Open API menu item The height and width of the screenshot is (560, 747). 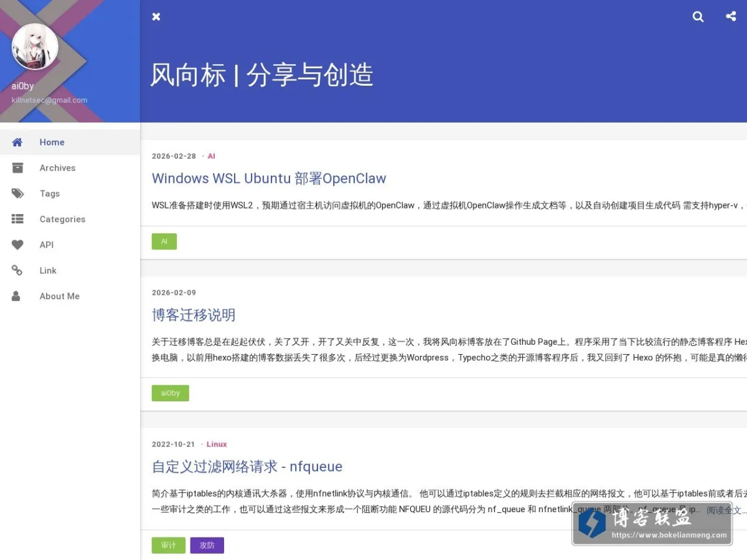click(x=70, y=245)
